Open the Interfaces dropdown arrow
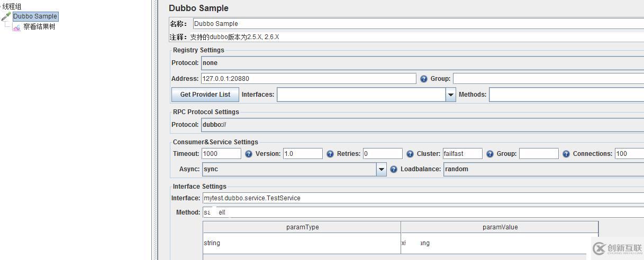The height and width of the screenshot is (260, 644). click(451, 95)
